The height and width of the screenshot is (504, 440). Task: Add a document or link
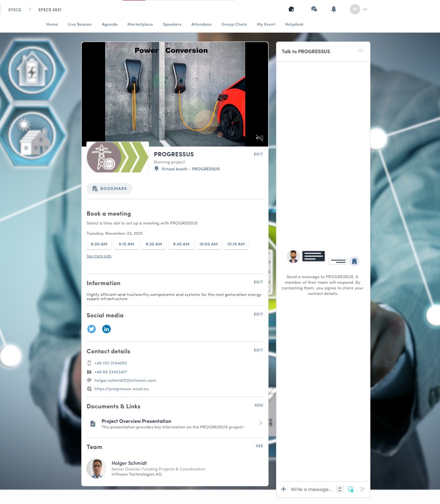[259, 405]
